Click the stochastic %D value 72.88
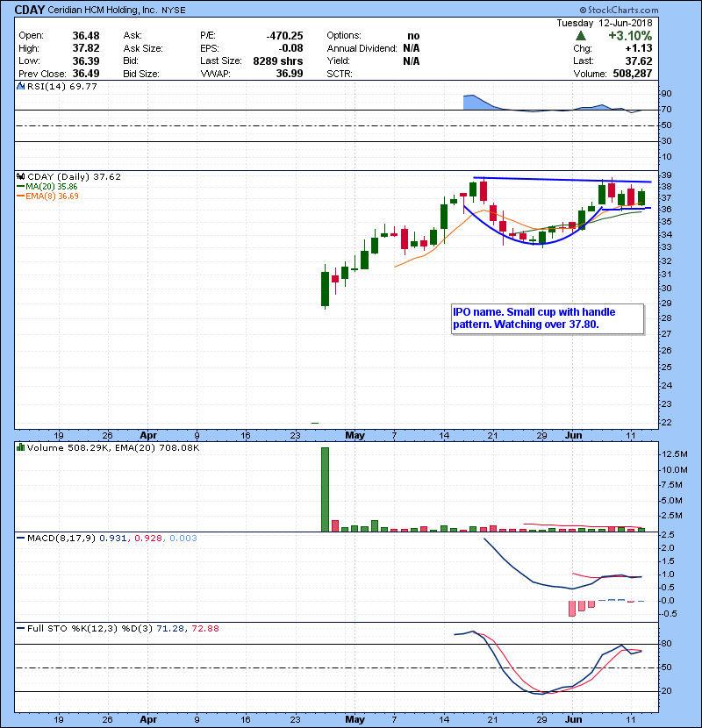The height and width of the screenshot is (728, 702). click(204, 629)
